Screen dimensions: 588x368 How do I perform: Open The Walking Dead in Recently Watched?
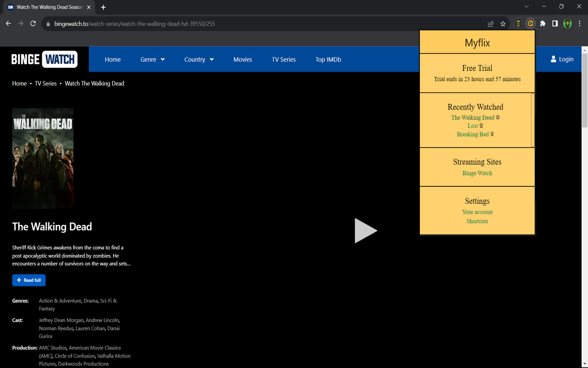(x=473, y=117)
